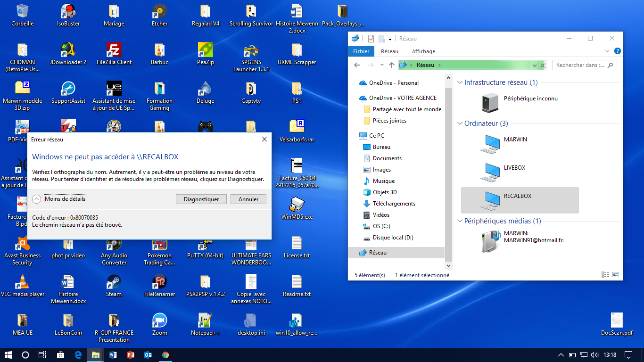The width and height of the screenshot is (644, 362).
Task: Select Périphérique inconnu network device
Action: 520,103
